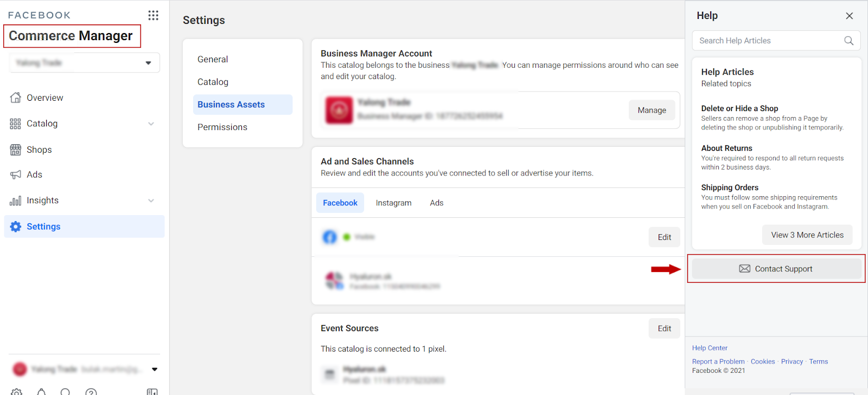
Task: Open the Delete or Hide a Shop article
Action: (x=739, y=108)
